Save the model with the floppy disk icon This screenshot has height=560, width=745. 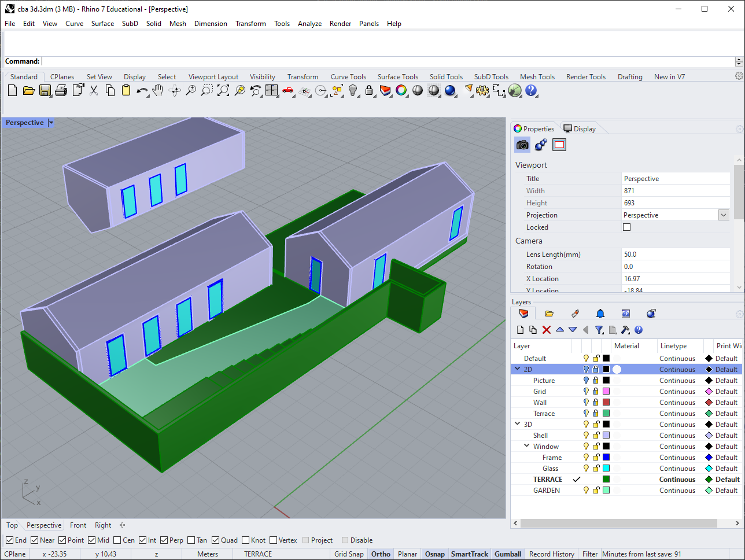pyautogui.click(x=45, y=91)
